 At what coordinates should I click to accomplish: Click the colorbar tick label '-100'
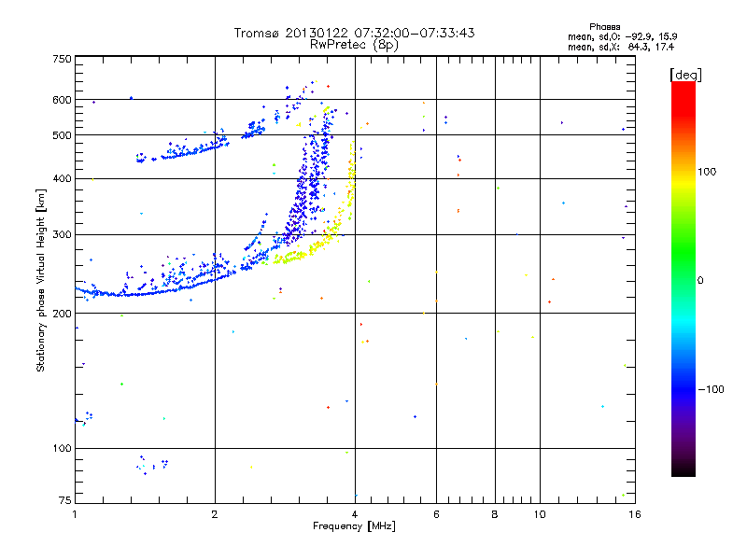pyautogui.click(x=711, y=389)
